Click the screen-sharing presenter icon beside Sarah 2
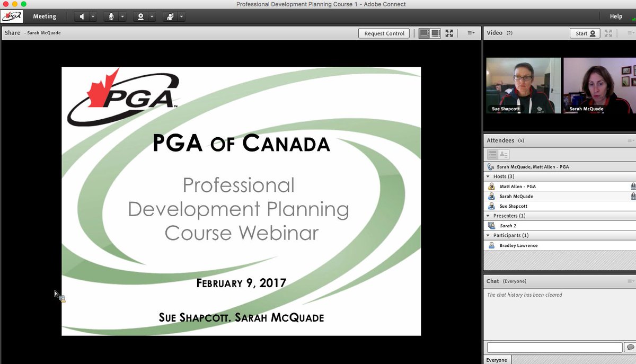The height and width of the screenshot is (364, 636). [491, 226]
